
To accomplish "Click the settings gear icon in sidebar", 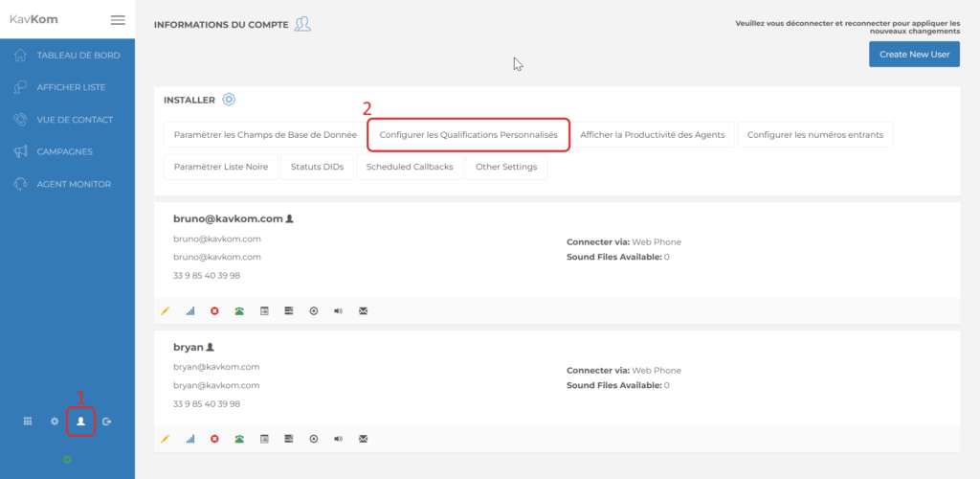I will tap(55, 421).
